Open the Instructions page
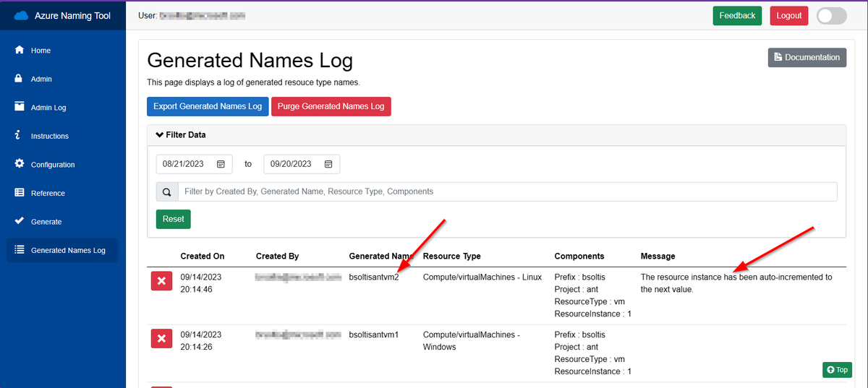 pos(62,136)
